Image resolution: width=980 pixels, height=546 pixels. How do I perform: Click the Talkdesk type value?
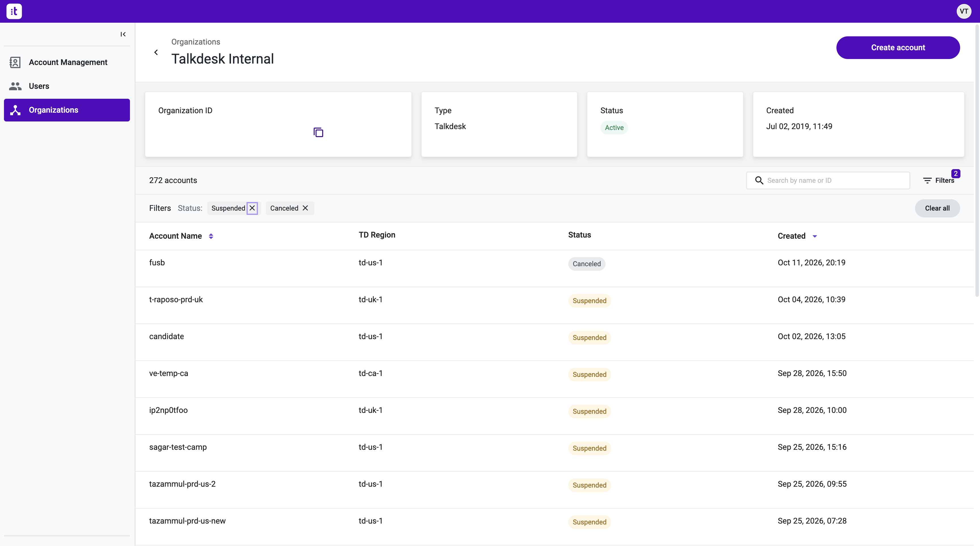(450, 126)
